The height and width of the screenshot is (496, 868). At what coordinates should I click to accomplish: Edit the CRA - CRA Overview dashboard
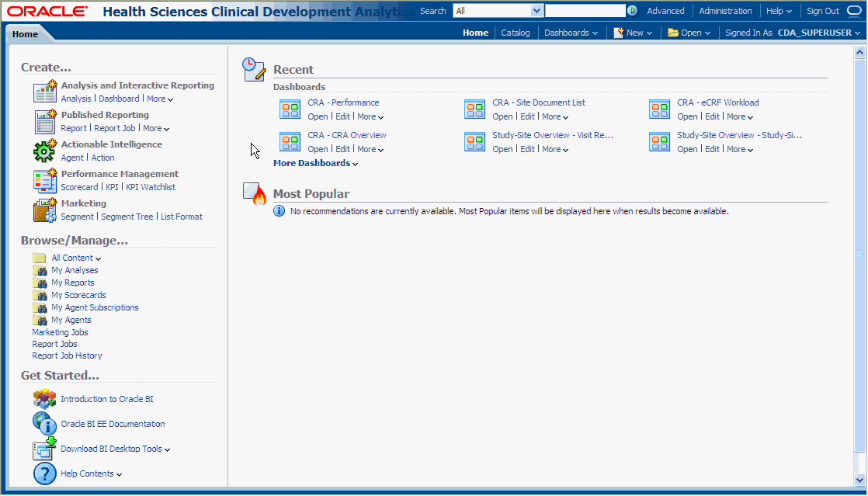pyautogui.click(x=342, y=150)
